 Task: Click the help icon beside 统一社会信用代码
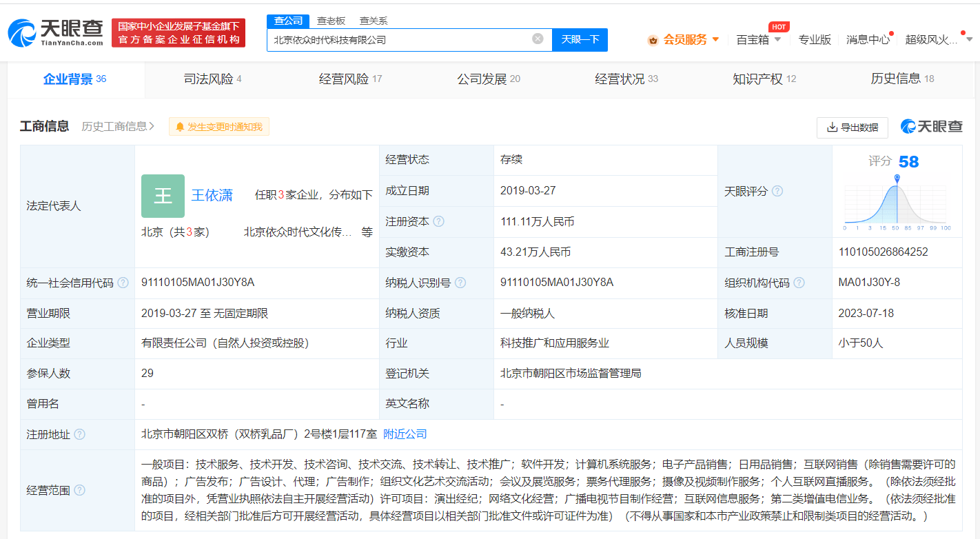pyautogui.click(x=123, y=283)
